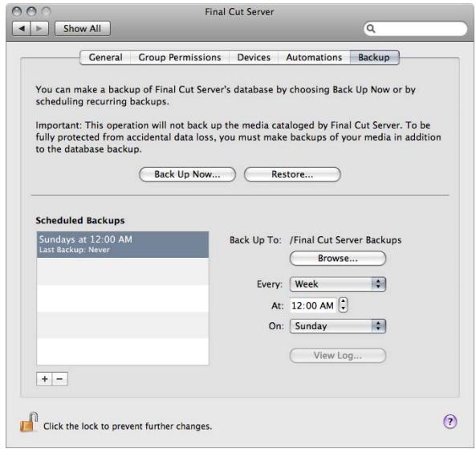Click the /Final Cut Server Backups path
Viewport: 476px width, 449px height.
click(345, 240)
